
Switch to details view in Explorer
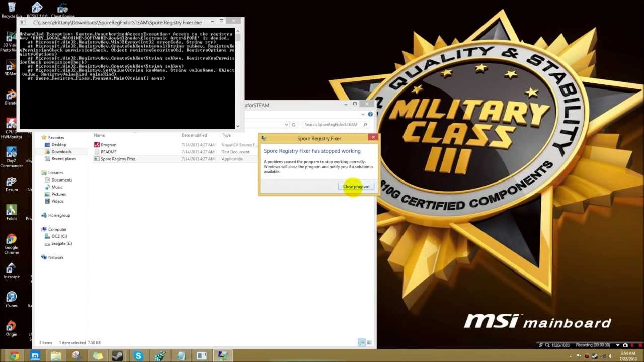[361, 342]
